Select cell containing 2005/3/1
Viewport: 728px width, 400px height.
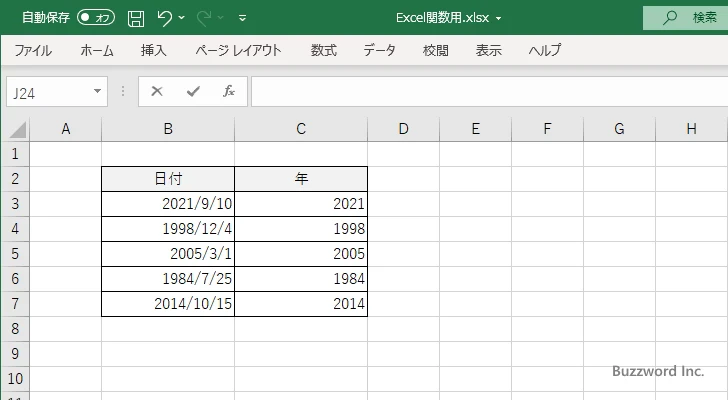point(168,254)
